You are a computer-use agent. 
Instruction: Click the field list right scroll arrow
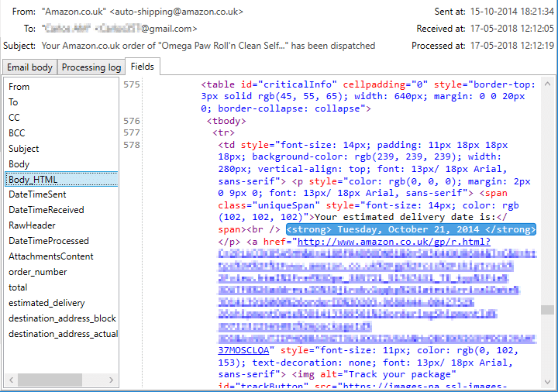[x=112, y=380]
